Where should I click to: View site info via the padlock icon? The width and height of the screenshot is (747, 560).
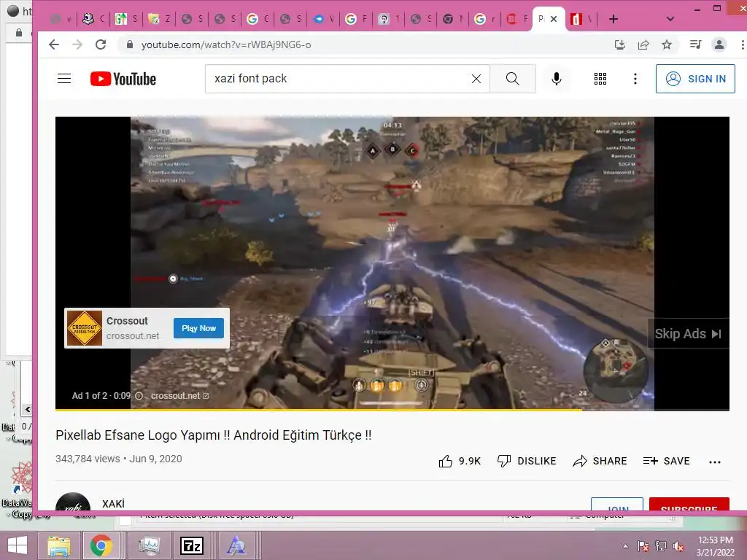[x=129, y=44]
